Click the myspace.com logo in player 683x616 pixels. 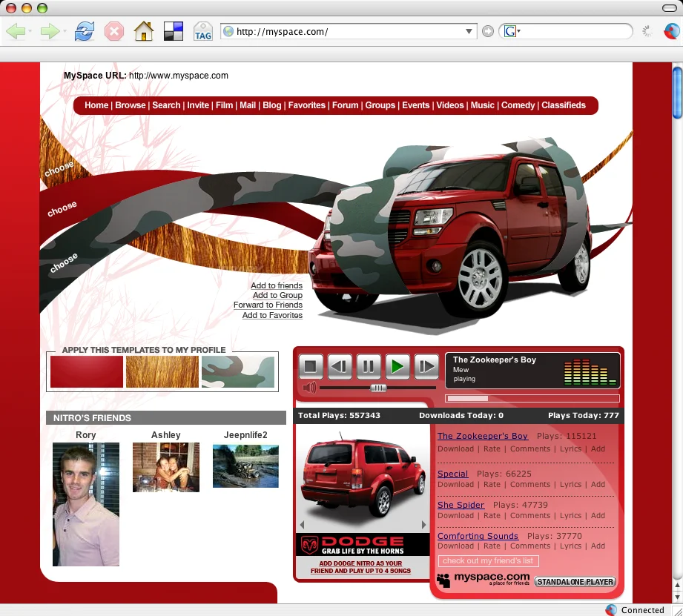tap(484, 580)
